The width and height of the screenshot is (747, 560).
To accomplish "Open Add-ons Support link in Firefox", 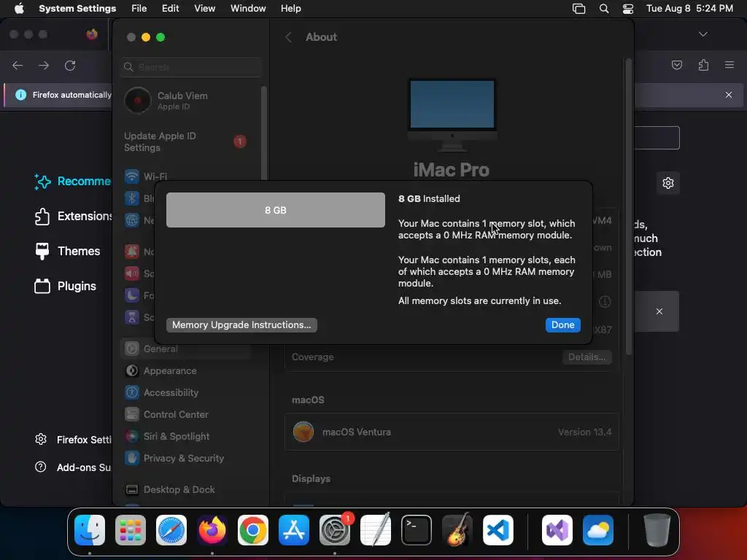I will 74,467.
